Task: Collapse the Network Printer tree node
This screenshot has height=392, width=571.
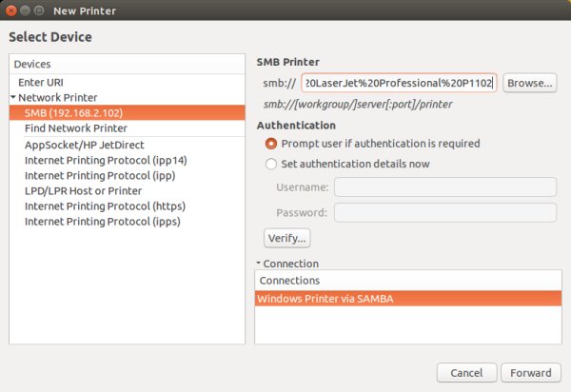Action: click(x=13, y=97)
